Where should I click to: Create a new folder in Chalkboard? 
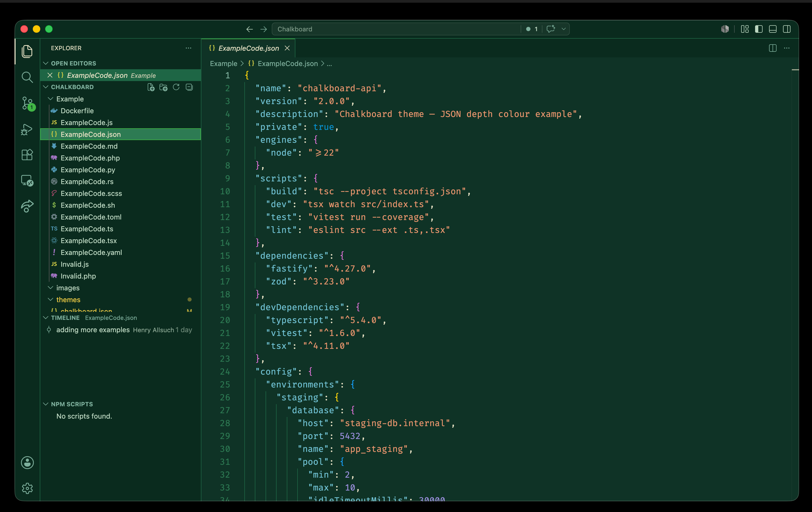pyautogui.click(x=164, y=87)
